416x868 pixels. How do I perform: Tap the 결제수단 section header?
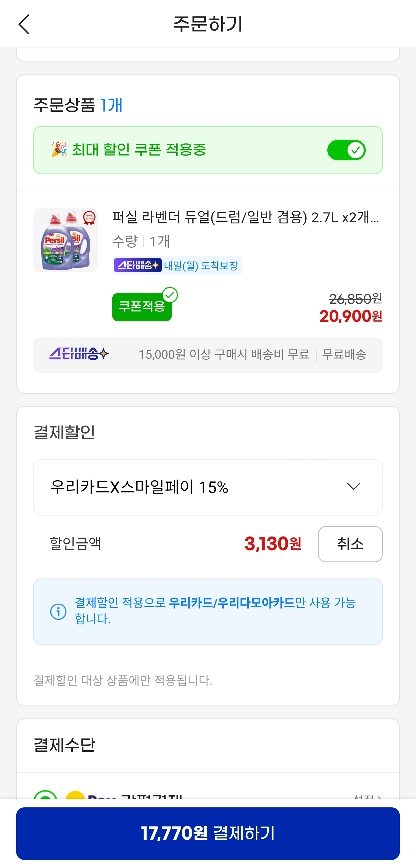pyautogui.click(x=64, y=745)
